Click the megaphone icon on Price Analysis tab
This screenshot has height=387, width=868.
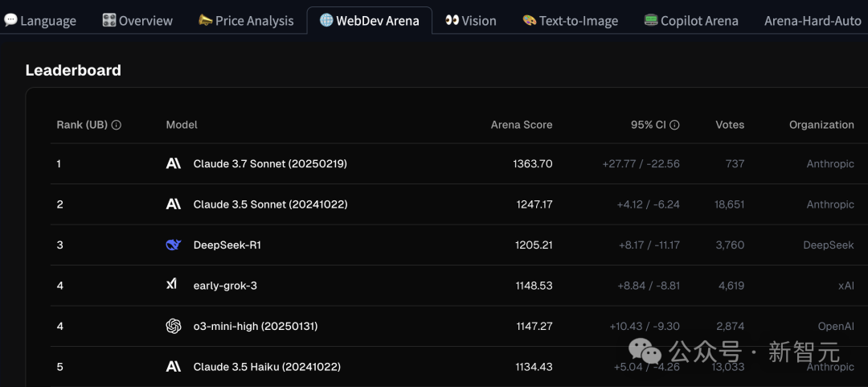(206, 20)
